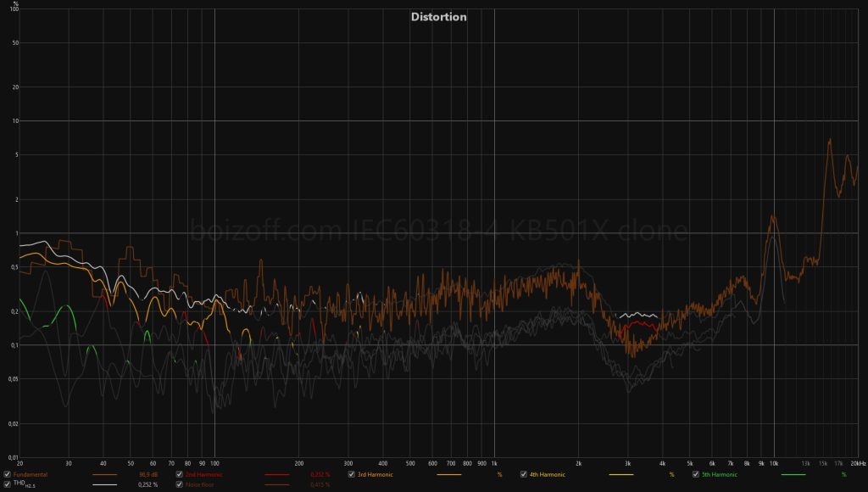Click the Fundamental 86,9 dB value

(148, 475)
